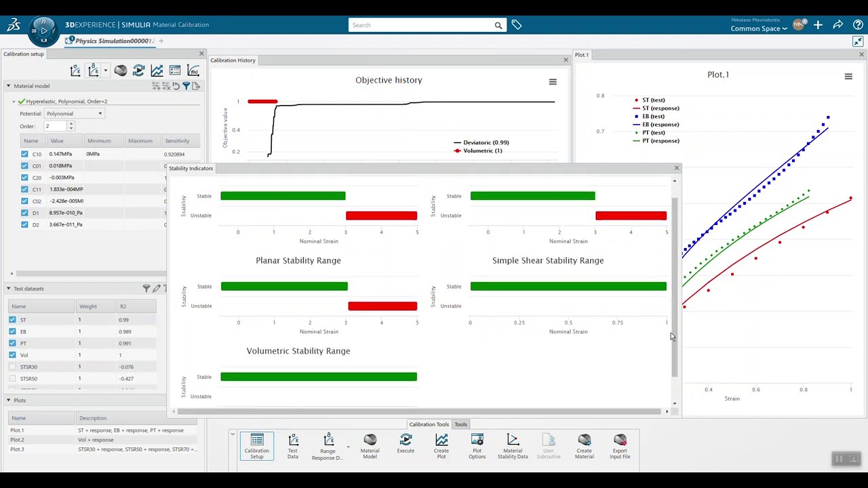
Task: Click stress-strain test data icon in Calibration setup toolbar
Action: (75, 70)
